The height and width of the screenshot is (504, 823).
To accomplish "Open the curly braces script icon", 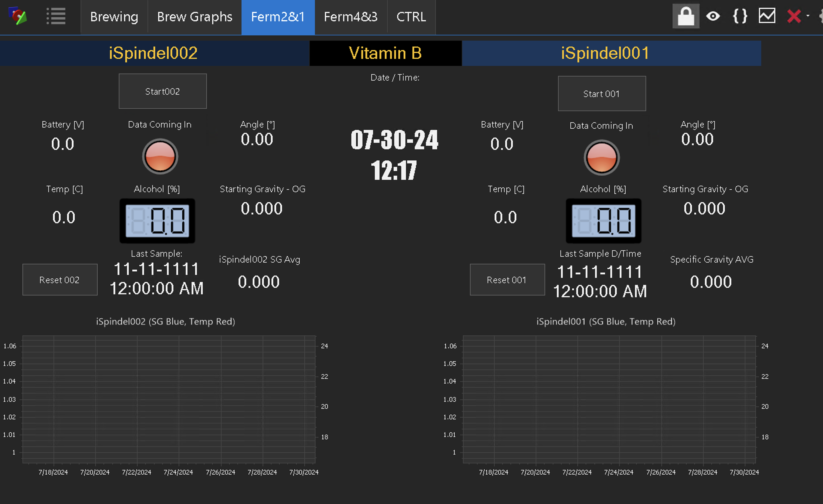I will pos(740,16).
